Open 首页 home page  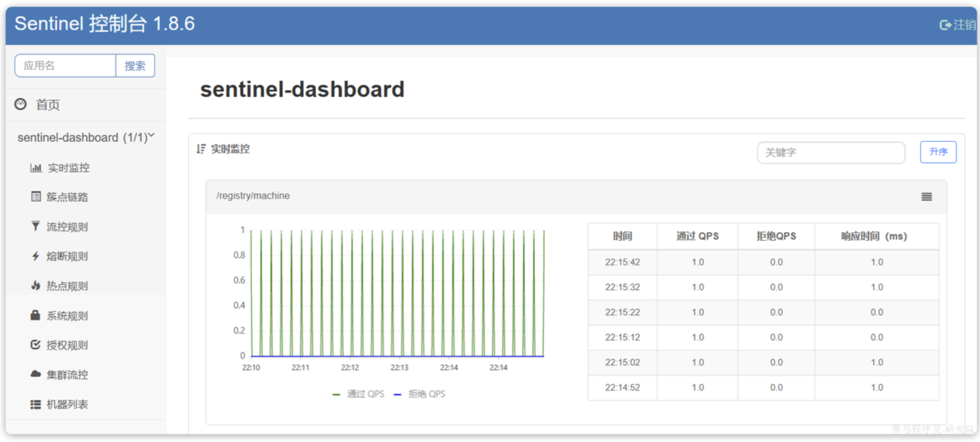48,105
